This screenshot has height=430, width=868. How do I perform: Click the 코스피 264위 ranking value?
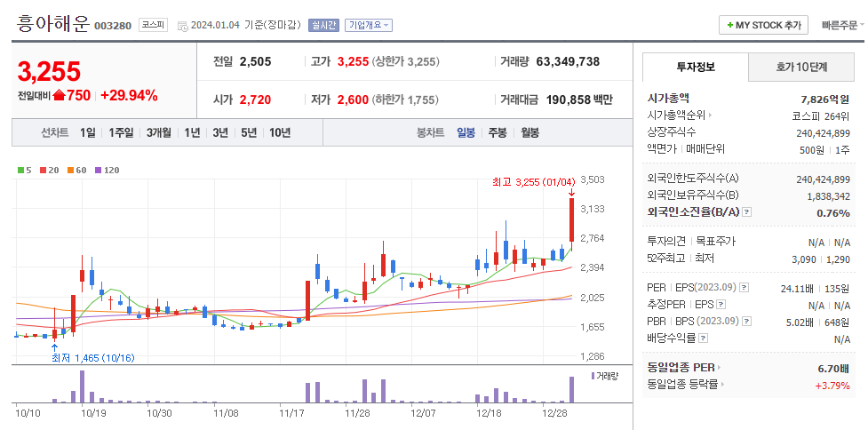point(820,116)
